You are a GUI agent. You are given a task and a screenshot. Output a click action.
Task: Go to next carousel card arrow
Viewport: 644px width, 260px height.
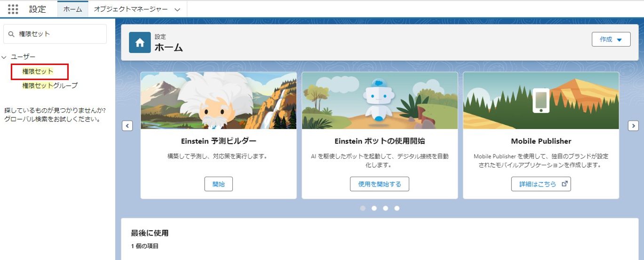click(x=634, y=126)
